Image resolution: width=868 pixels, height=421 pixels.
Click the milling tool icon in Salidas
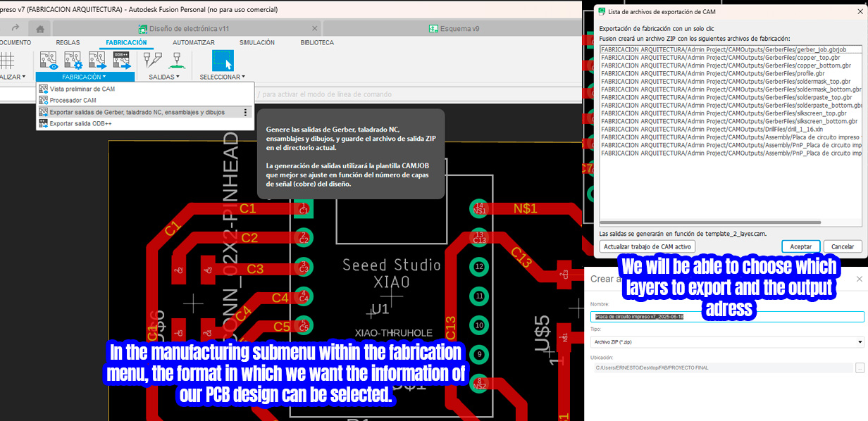(153, 60)
